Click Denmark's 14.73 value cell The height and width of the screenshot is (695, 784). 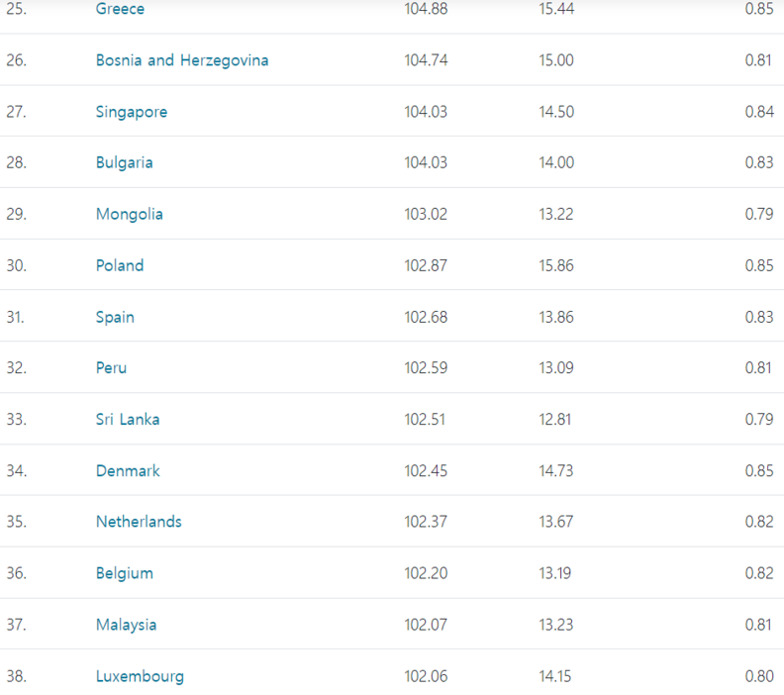pos(555,470)
